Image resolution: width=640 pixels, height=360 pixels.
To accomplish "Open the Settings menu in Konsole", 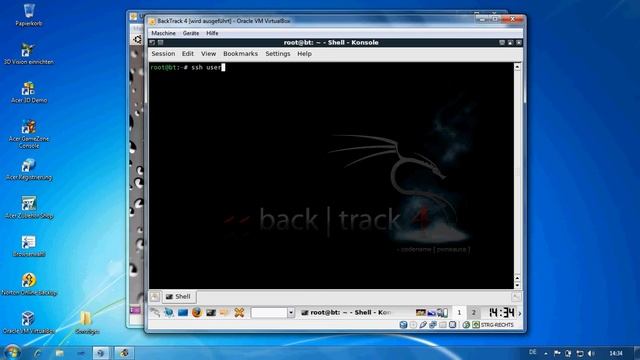I will 278,53.
